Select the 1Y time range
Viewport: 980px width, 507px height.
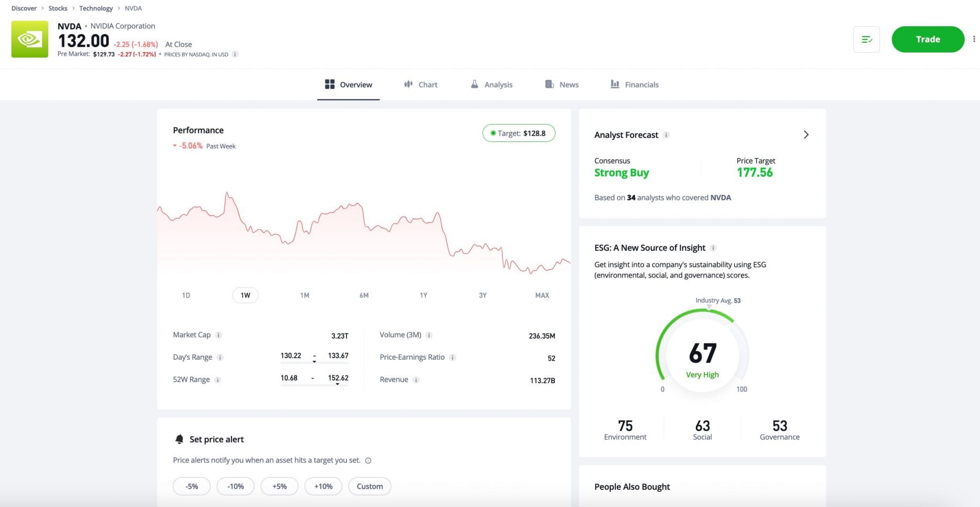coord(423,295)
